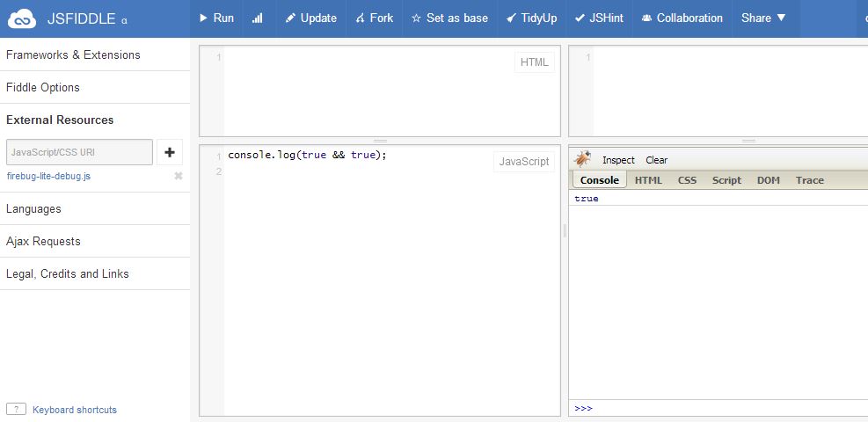Image resolution: width=868 pixels, height=422 pixels.
Task: Switch to the Script tab
Action: 726,180
